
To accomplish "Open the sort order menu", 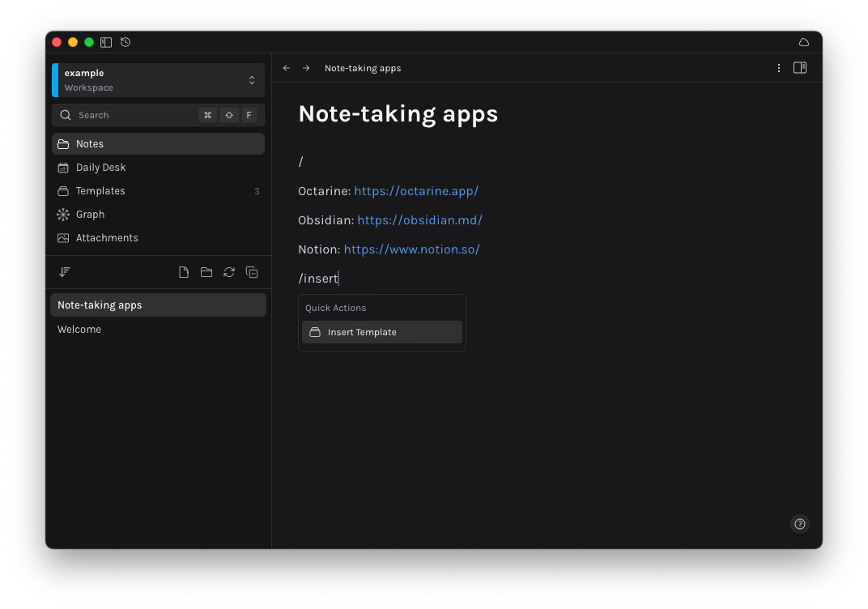I will pos(65,272).
